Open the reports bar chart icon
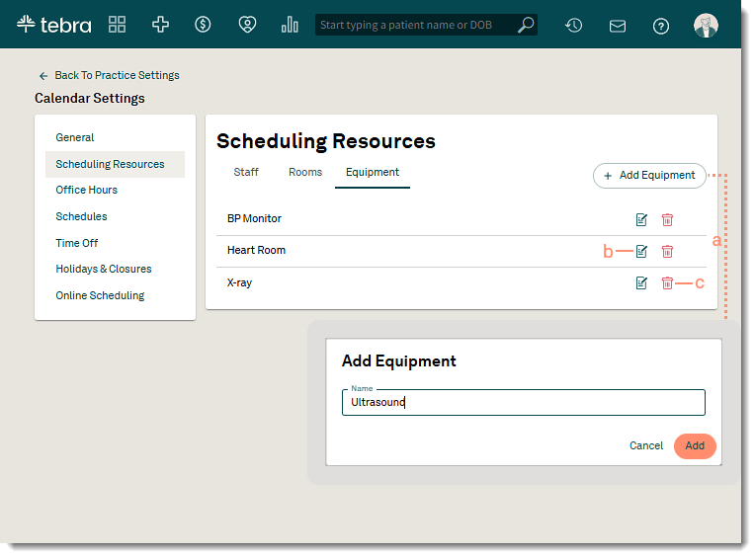The width and height of the screenshot is (756, 558). (x=290, y=25)
